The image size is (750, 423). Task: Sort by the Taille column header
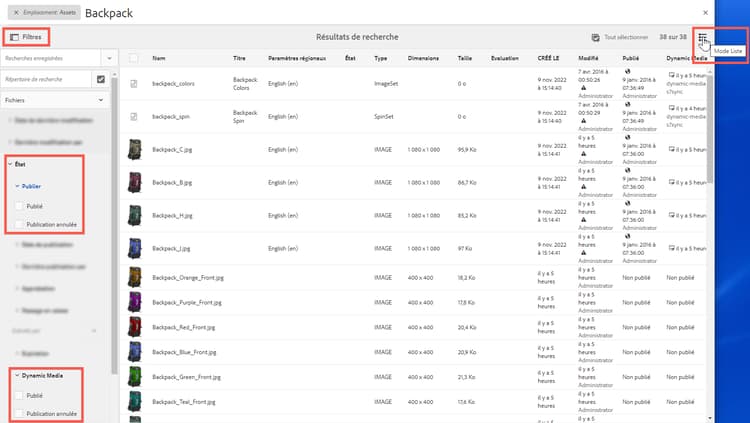(x=464, y=58)
